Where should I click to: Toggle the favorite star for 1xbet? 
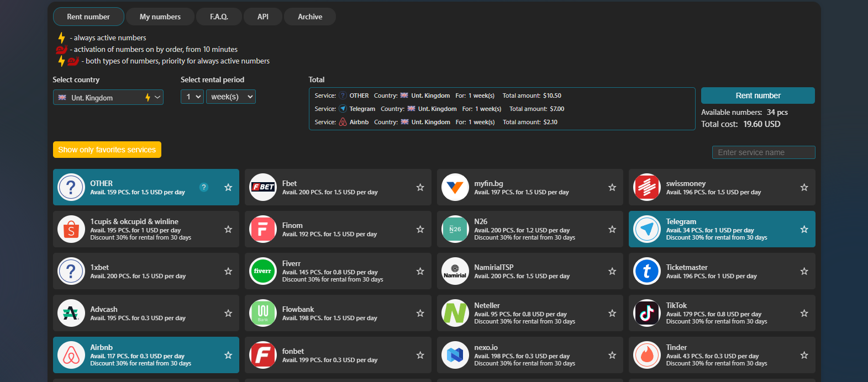[x=228, y=271]
